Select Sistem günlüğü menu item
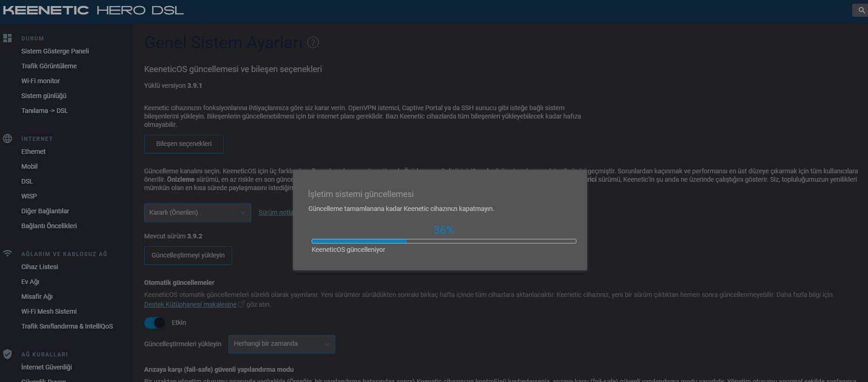868x382 pixels. point(44,96)
